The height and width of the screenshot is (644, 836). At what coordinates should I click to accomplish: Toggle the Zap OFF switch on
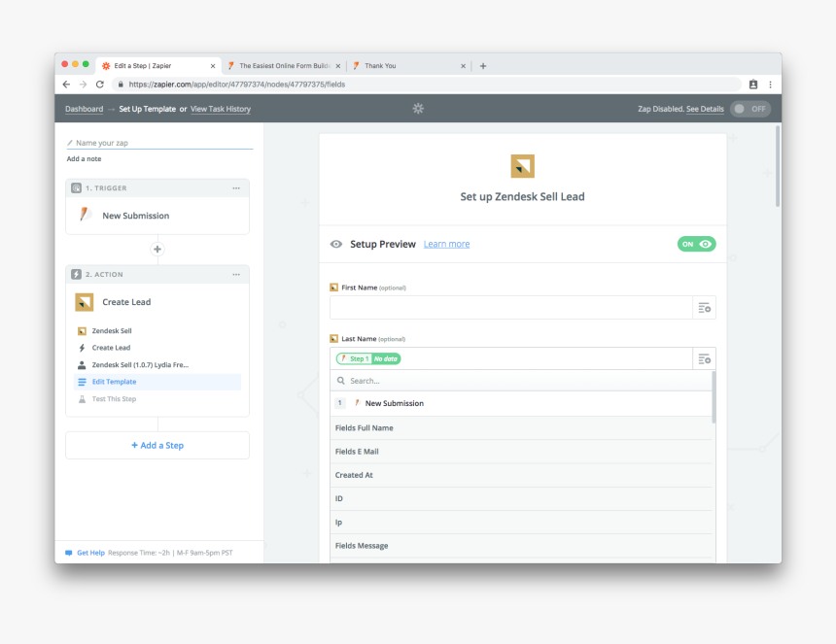coord(750,109)
